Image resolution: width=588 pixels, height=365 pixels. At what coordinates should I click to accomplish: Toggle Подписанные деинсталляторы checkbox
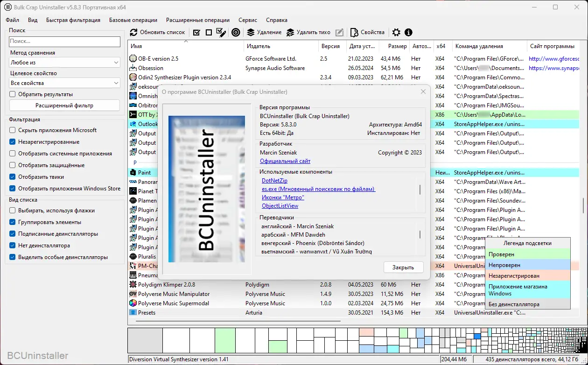point(13,234)
